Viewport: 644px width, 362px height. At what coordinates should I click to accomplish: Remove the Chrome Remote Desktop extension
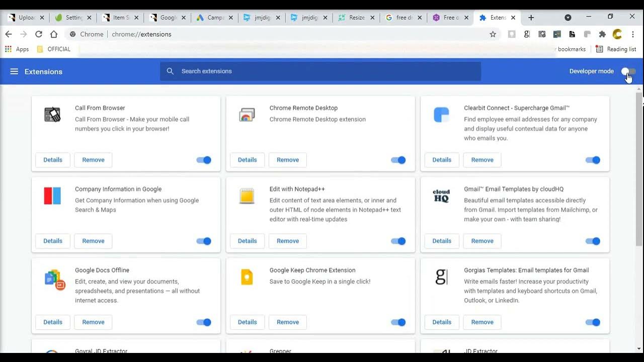point(288,160)
